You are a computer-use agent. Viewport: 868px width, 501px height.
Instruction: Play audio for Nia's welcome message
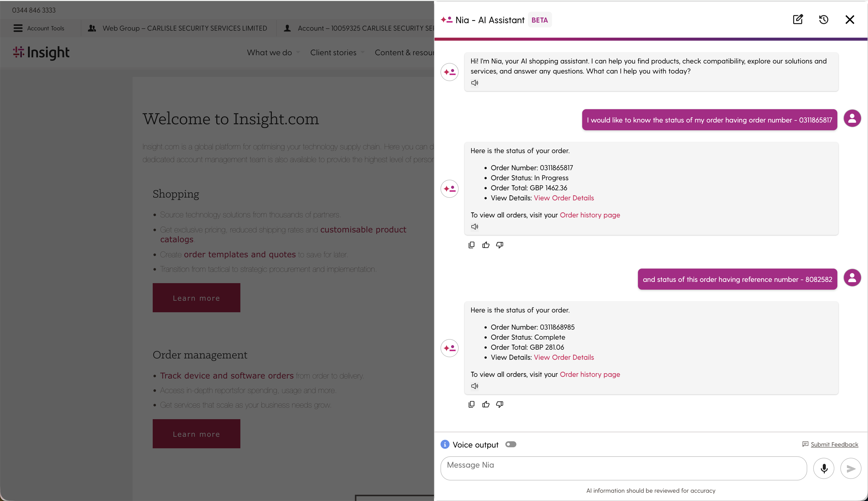click(475, 83)
